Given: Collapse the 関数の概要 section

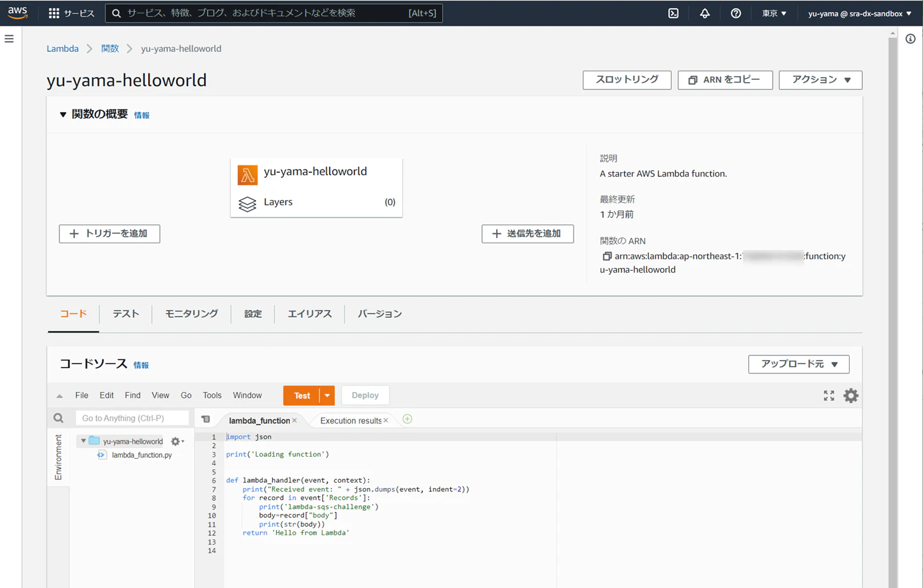Looking at the screenshot, I should click(x=63, y=115).
